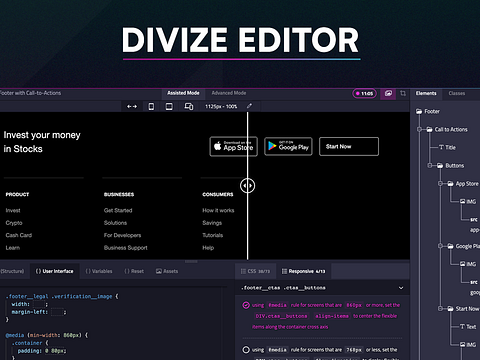Click the Buttons folder icon
Screen dimensions: 480x360
tap(440, 166)
